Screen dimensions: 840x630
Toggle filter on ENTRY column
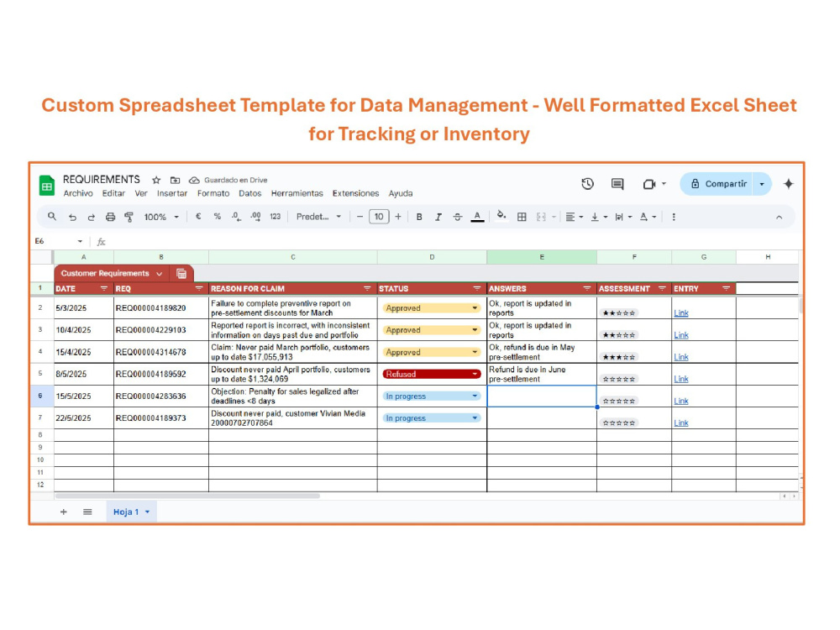pos(726,288)
